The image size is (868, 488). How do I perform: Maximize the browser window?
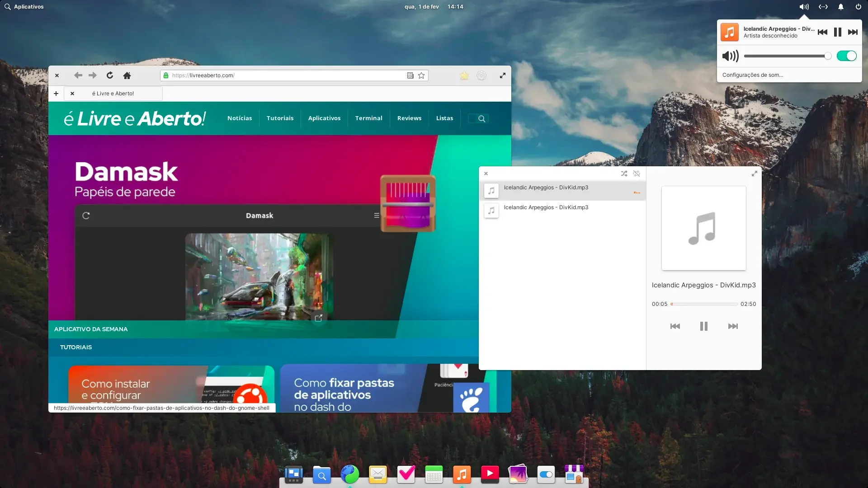pos(502,75)
